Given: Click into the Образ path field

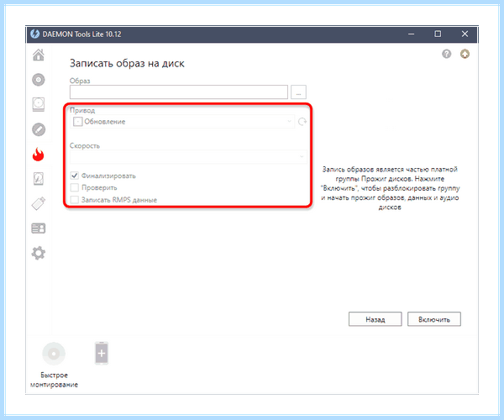Looking at the screenshot, I should 179,92.
